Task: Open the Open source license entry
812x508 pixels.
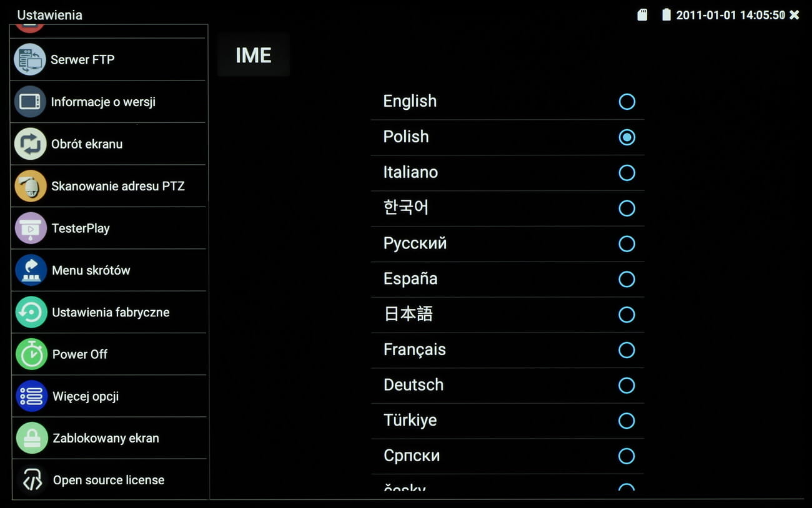Action: [x=109, y=480]
